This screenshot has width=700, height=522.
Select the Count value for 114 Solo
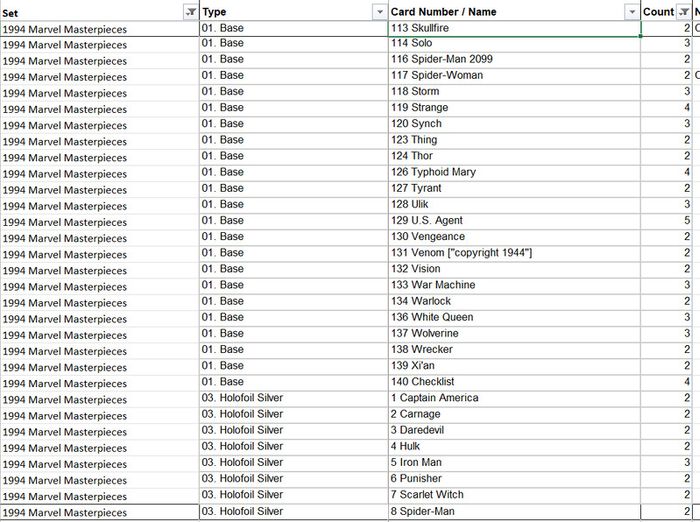(x=666, y=43)
